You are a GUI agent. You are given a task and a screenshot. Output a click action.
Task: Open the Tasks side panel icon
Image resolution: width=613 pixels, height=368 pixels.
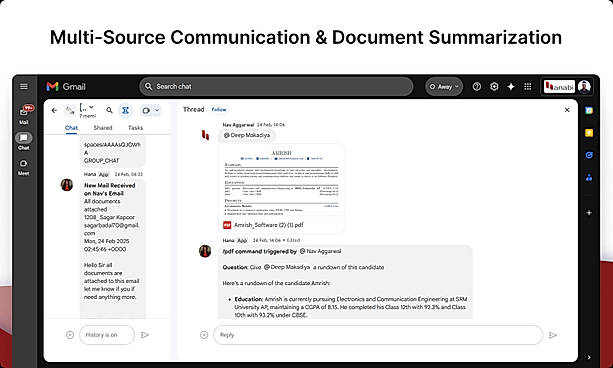point(589,155)
